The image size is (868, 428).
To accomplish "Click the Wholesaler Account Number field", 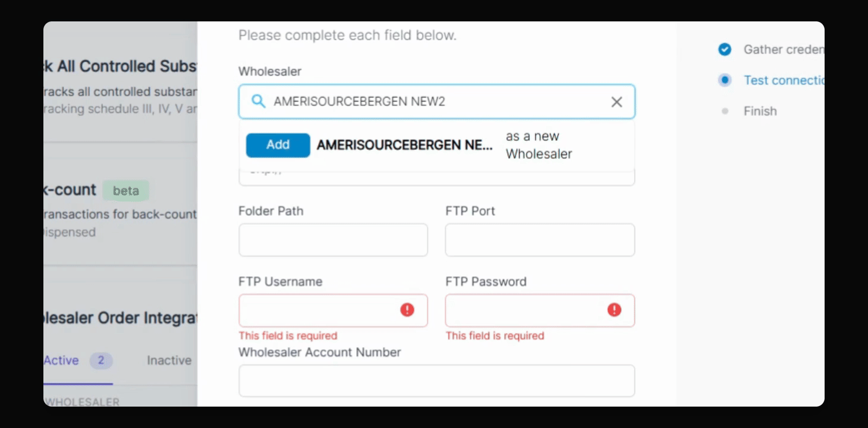I will point(436,380).
